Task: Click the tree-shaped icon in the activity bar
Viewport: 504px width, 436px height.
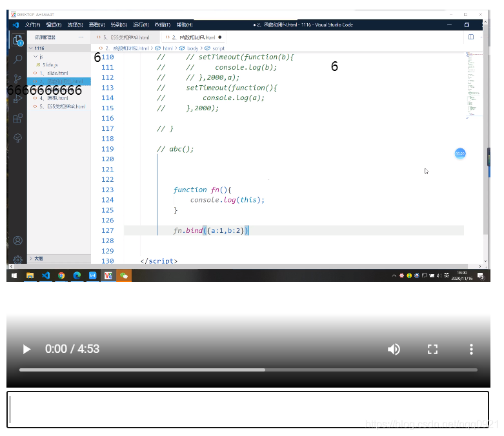Action: click(17, 138)
